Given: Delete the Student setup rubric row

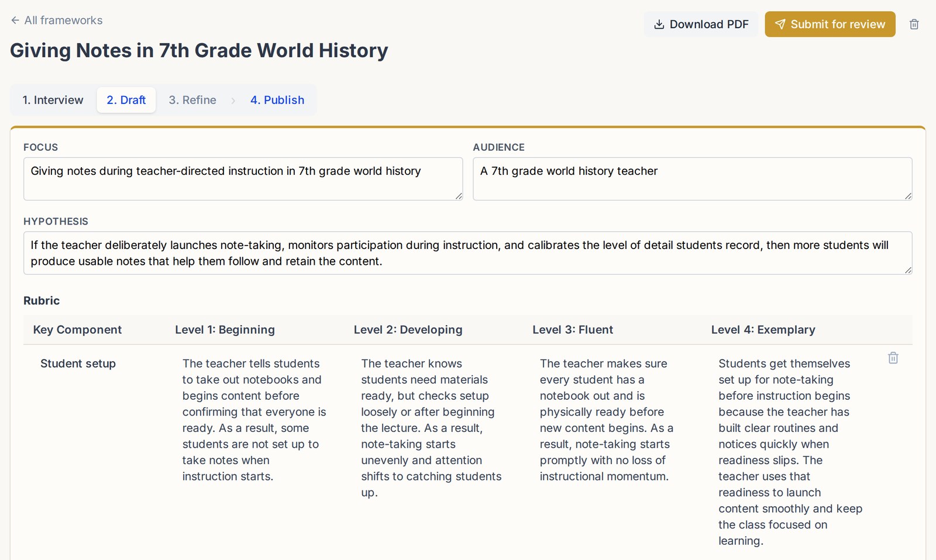Looking at the screenshot, I should 893,358.
